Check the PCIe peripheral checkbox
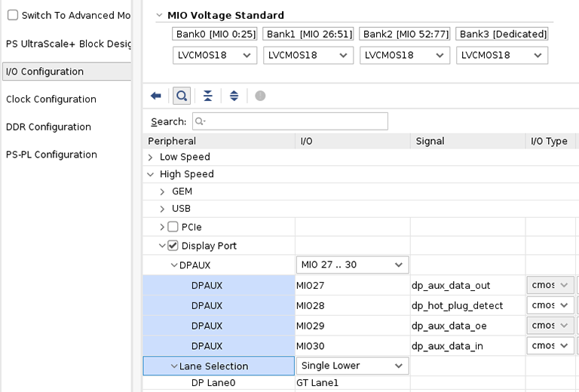 (x=173, y=227)
